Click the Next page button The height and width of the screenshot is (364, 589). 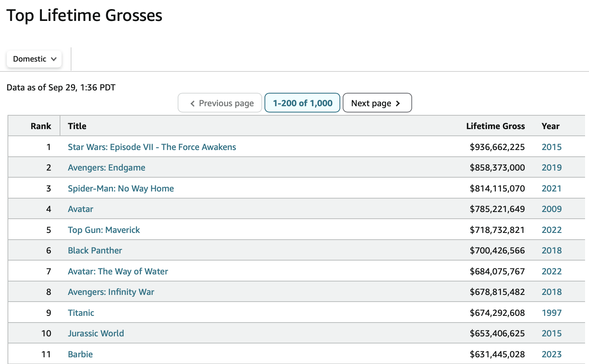377,103
